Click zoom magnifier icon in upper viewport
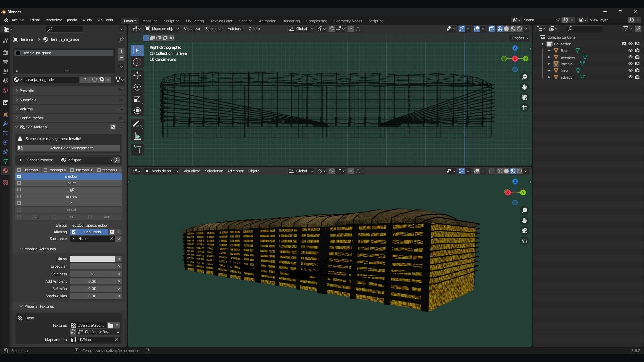 pyautogui.click(x=524, y=77)
